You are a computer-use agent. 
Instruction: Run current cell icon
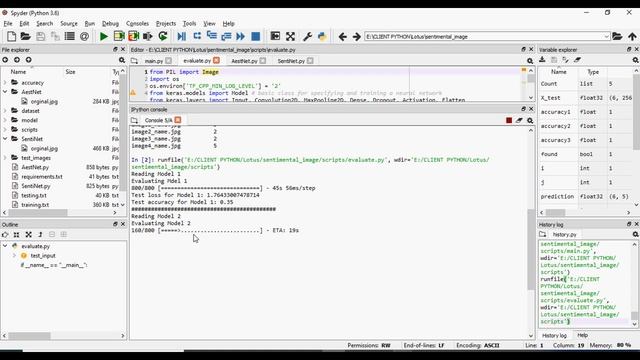pos(119,36)
